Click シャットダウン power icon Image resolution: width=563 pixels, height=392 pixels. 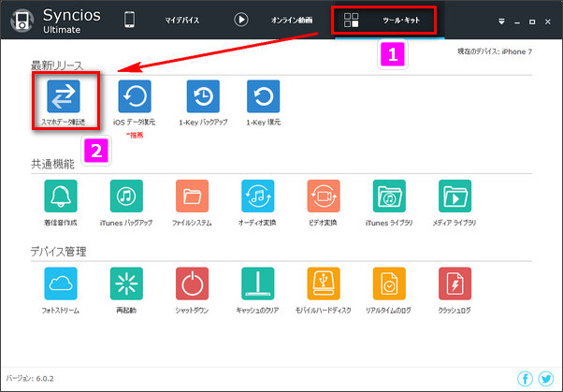click(192, 283)
